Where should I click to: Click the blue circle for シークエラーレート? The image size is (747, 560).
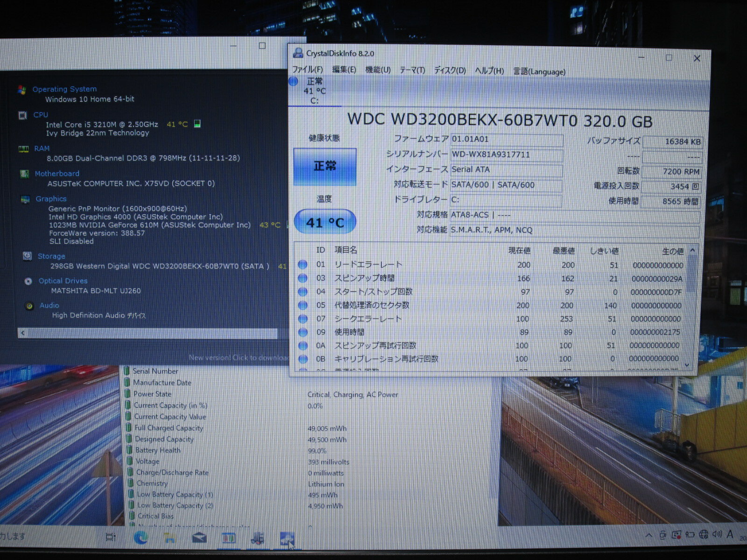tap(303, 319)
